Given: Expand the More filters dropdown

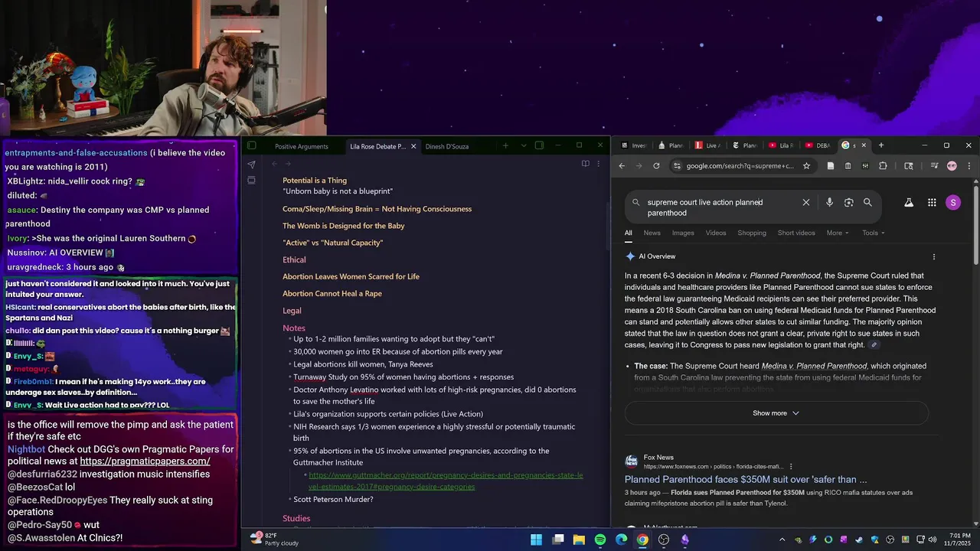Looking at the screenshot, I should (x=837, y=233).
